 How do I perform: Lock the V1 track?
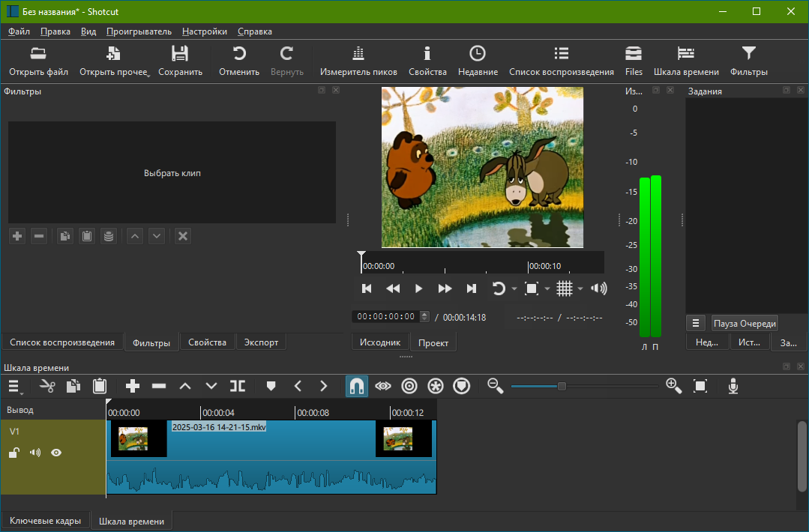14,453
